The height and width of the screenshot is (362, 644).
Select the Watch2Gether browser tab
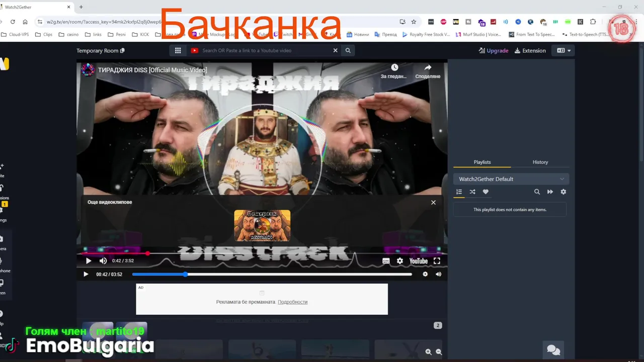pos(35,7)
